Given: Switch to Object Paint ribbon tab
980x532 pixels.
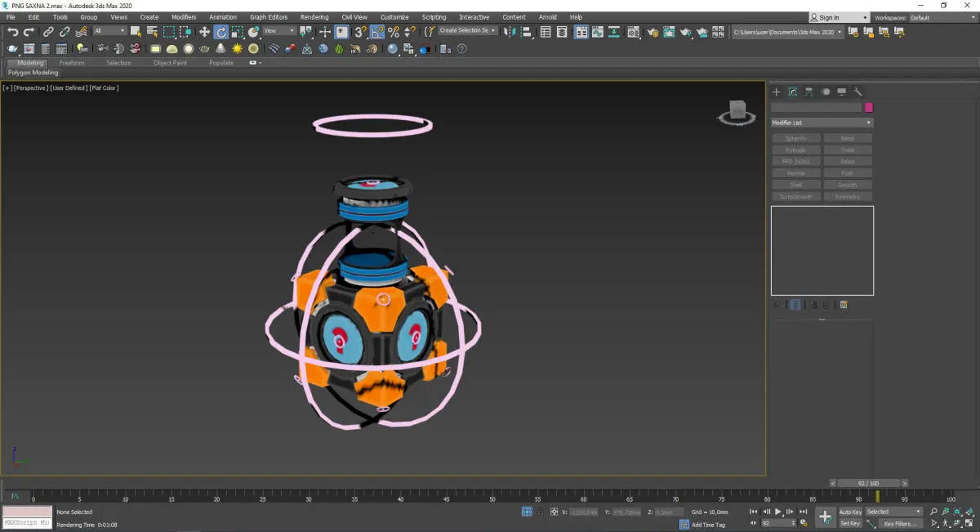Looking at the screenshot, I should tap(170, 63).
